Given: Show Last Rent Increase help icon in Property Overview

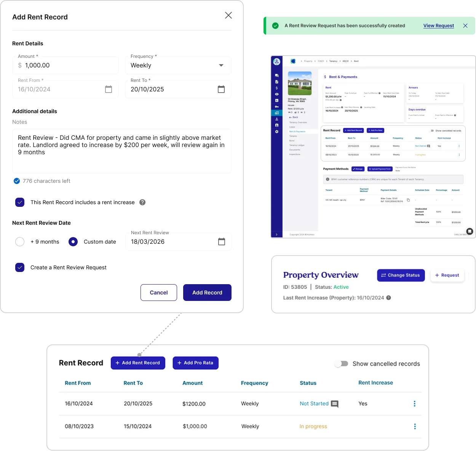Looking at the screenshot, I should [389, 298].
